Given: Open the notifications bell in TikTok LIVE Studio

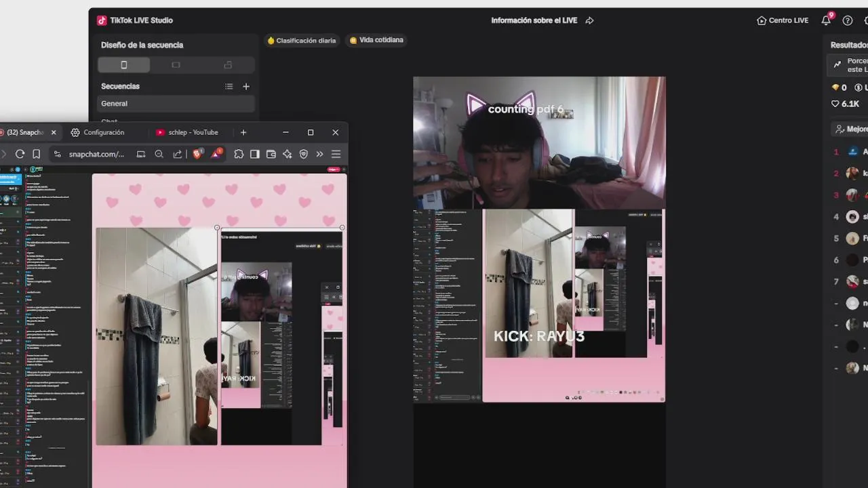Looking at the screenshot, I should pyautogui.click(x=826, y=20).
